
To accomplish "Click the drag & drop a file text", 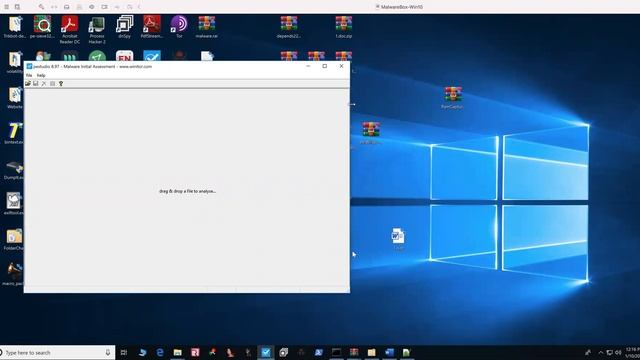I will [x=187, y=191].
